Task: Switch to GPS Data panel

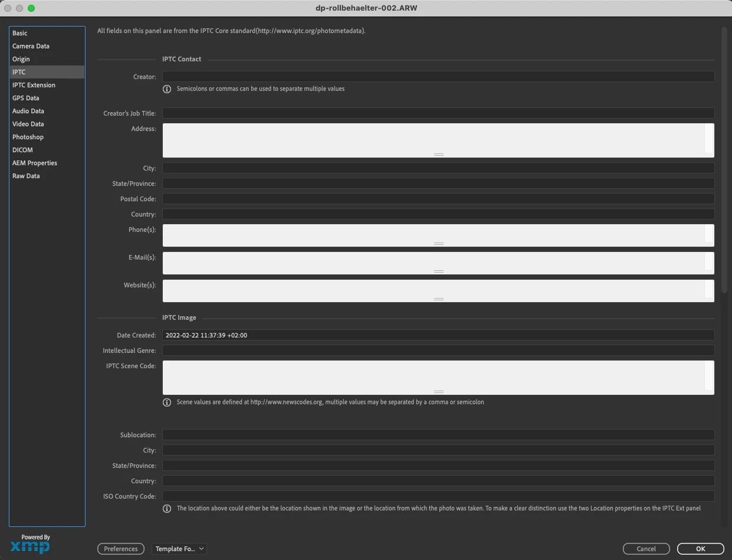Action: 47,98
